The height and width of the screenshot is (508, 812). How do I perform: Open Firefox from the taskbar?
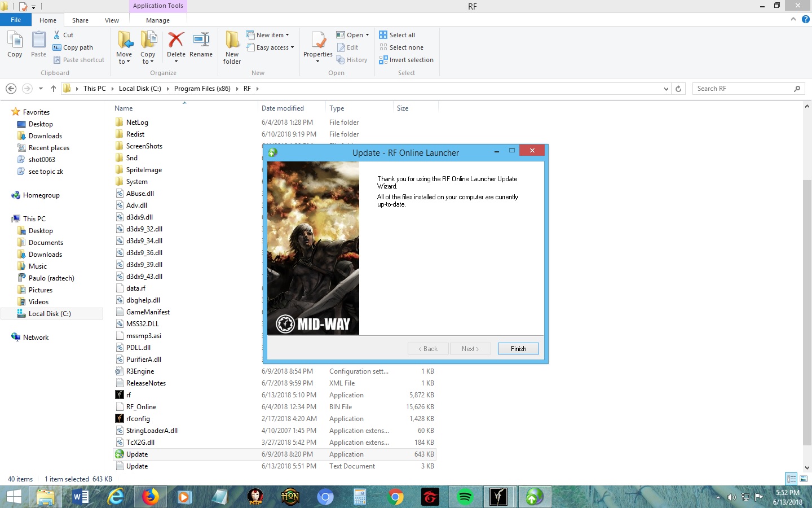[x=150, y=497]
